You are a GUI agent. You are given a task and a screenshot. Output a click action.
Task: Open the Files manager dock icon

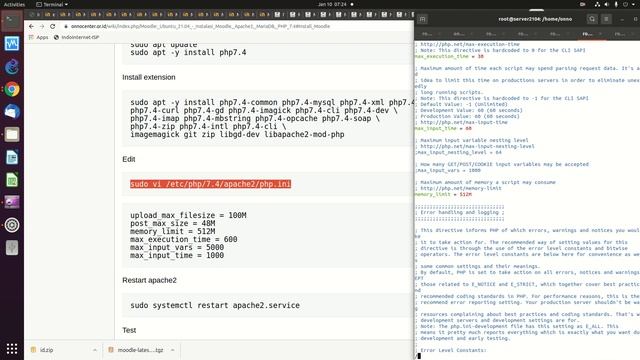click(12, 134)
